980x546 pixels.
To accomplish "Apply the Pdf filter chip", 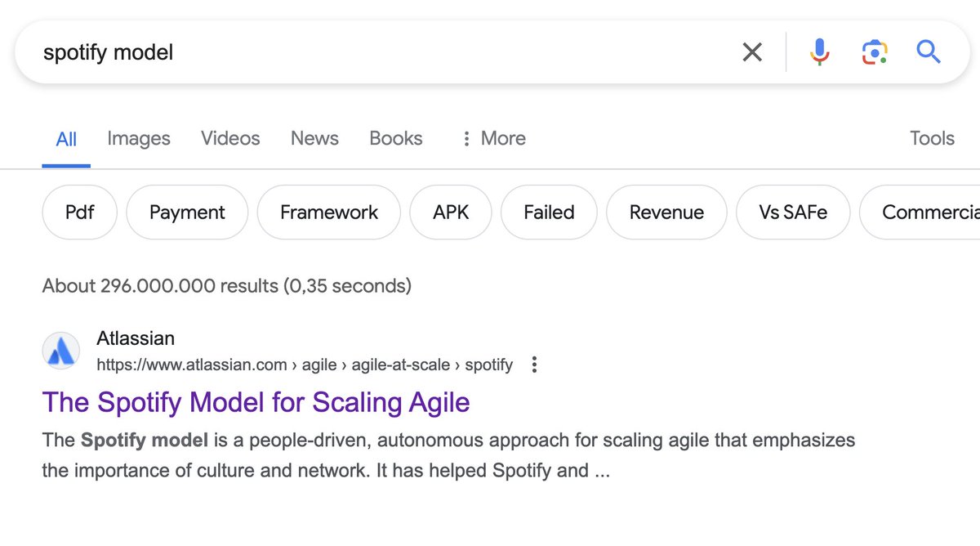I will pos(80,213).
